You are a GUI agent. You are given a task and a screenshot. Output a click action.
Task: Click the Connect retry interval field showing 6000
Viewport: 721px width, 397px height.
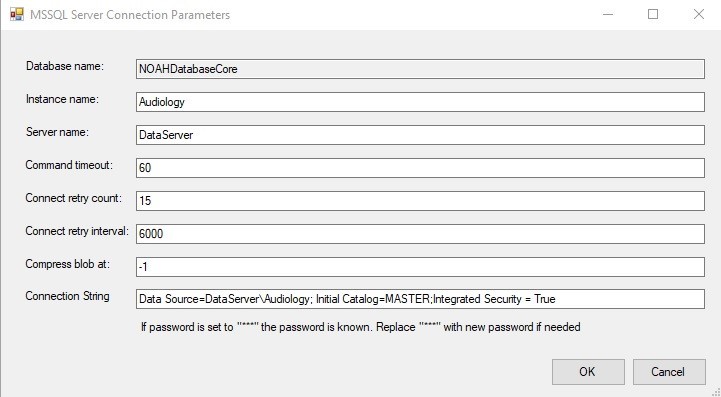tap(420, 234)
